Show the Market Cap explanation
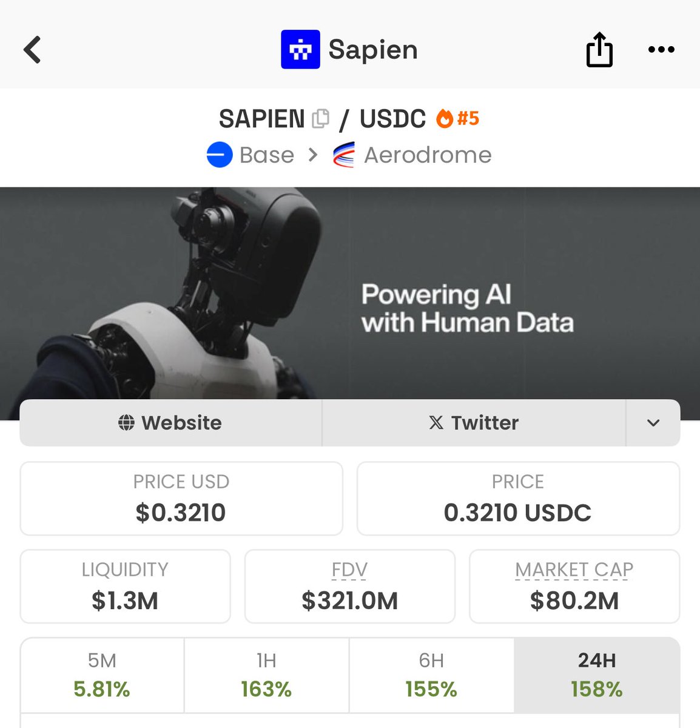This screenshot has width=700, height=728. (x=574, y=570)
